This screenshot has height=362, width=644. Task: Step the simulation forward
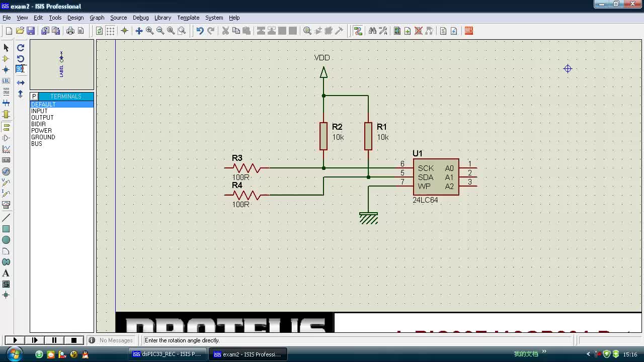click(x=35, y=340)
